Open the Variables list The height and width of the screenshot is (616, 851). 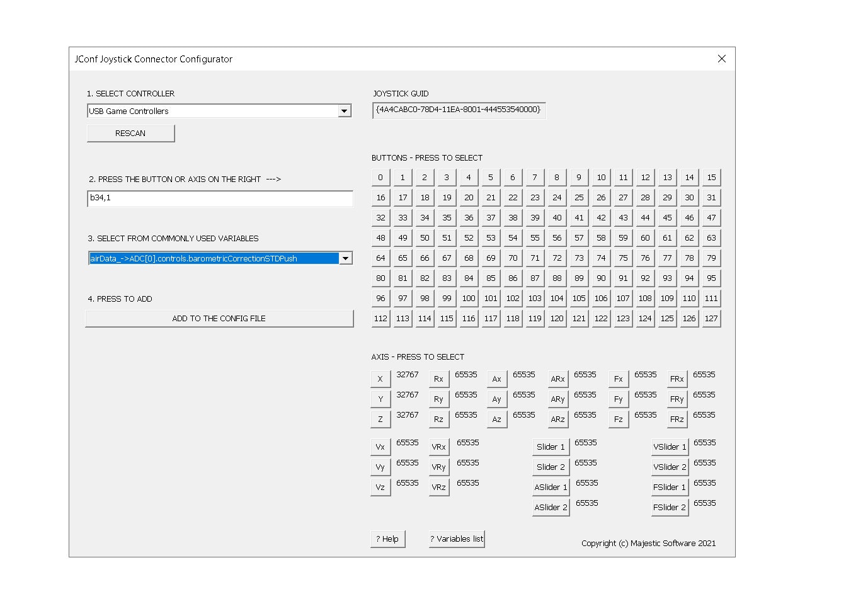457,539
